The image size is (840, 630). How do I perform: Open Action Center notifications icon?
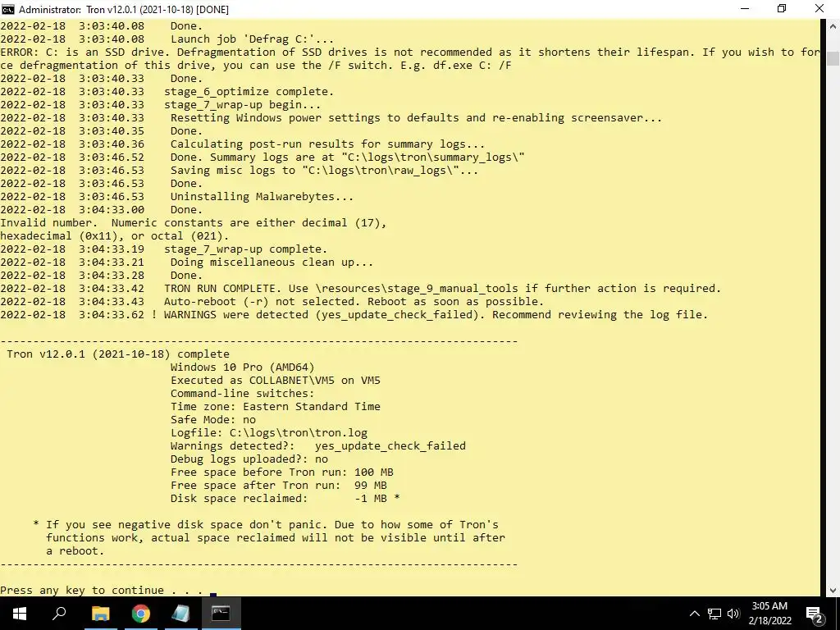pos(815,614)
